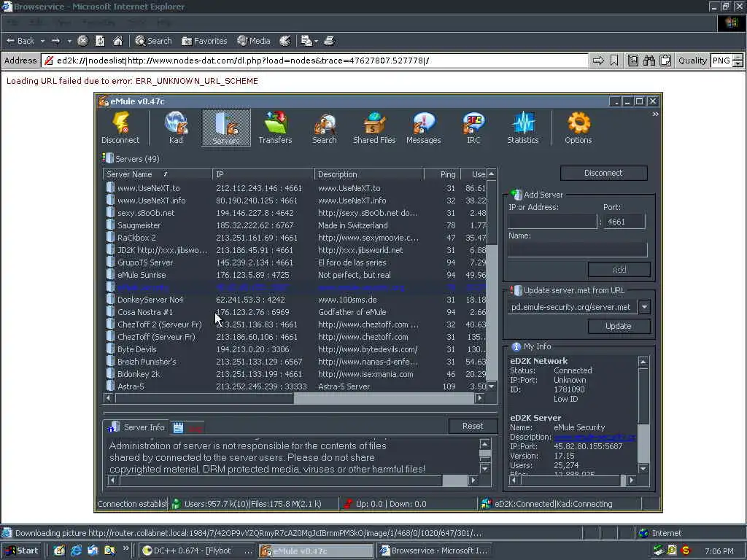
Task: Open eMule Options
Action: click(578, 128)
